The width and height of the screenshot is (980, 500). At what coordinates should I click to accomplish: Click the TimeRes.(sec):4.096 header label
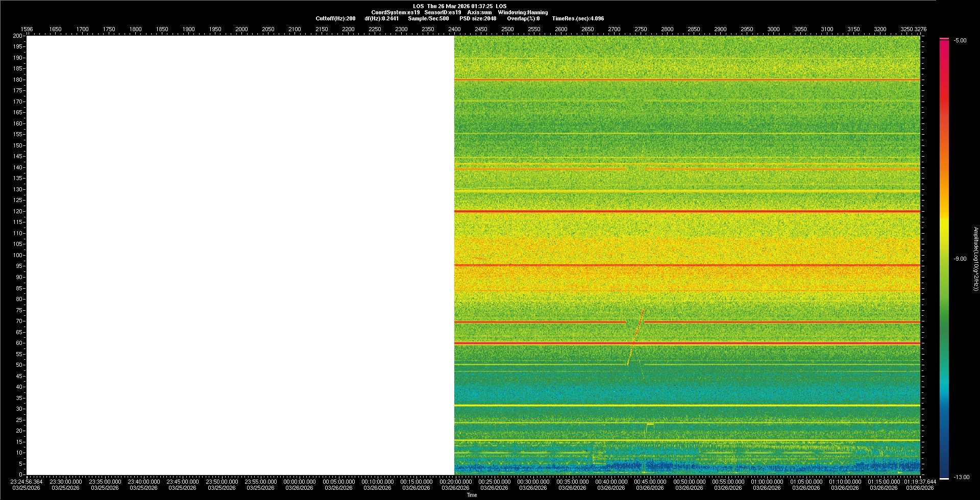tap(578, 18)
